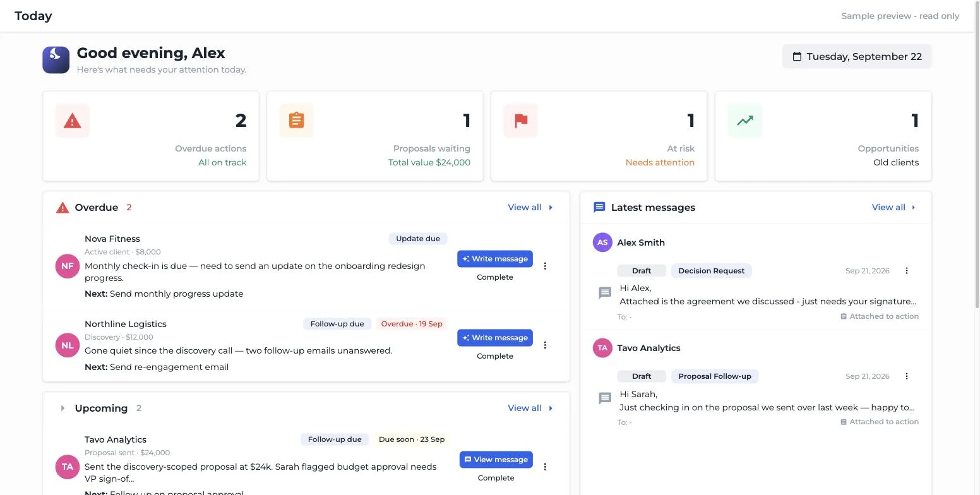The height and width of the screenshot is (495, 980).
Task: Open the more-options menu for Nova Fitness
Action: tap(545, 266)
